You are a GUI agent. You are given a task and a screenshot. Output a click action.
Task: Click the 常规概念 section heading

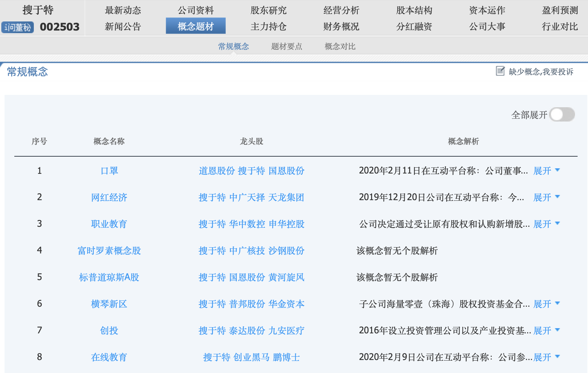point(27,71)
